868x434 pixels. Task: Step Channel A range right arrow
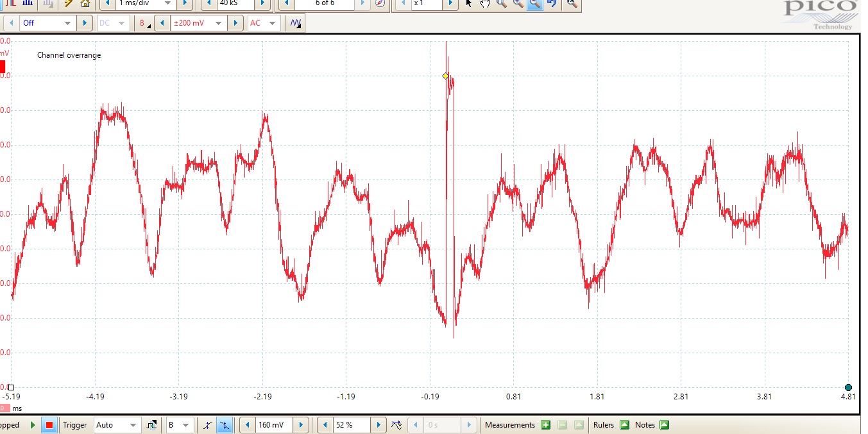pyautogui.click(x=84, y=23)
